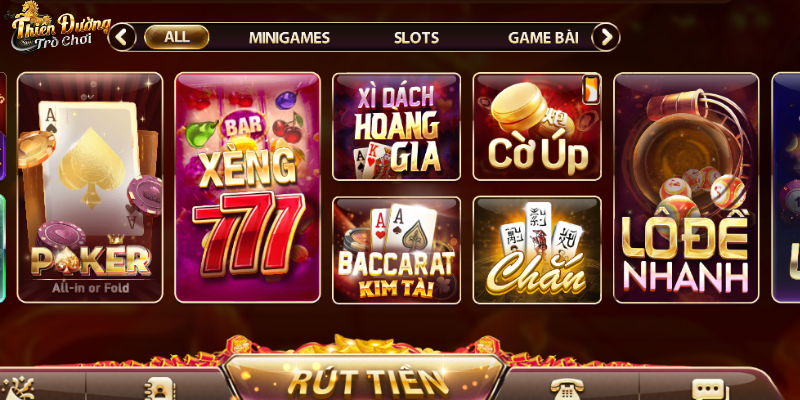Open the Chắn card game tile
The width and height of the screenshot is (800, 400).
click(537, 250)
